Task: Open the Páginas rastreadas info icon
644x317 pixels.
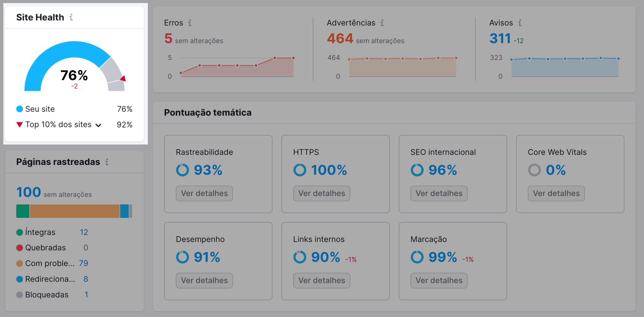Action: pos(107,162)
